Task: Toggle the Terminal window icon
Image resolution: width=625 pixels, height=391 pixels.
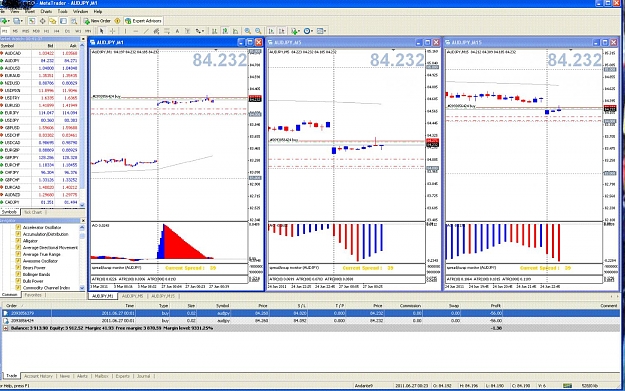Action: coord(63,21)
